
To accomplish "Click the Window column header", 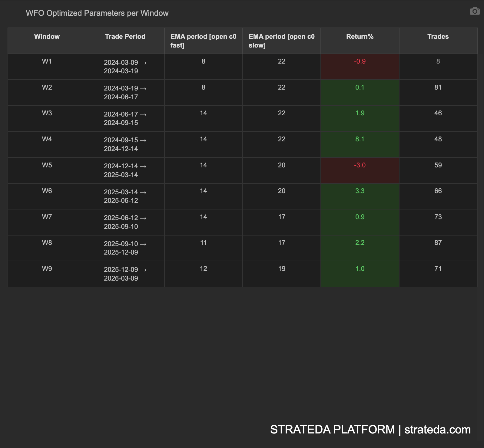I will tap(47, 41).
